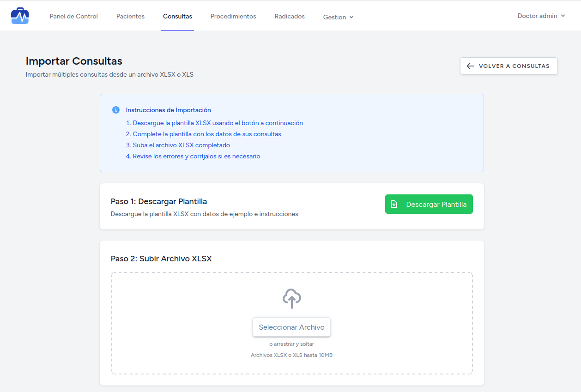Navigate to Procedimientos
This screenshot has width=581, height=392.
(233, 16)
